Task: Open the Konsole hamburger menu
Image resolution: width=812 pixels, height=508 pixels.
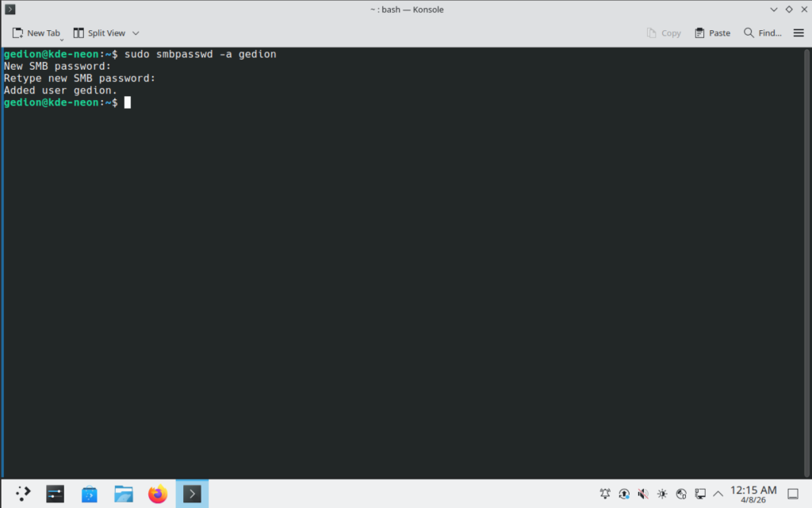Action: [x=799, y=33]
